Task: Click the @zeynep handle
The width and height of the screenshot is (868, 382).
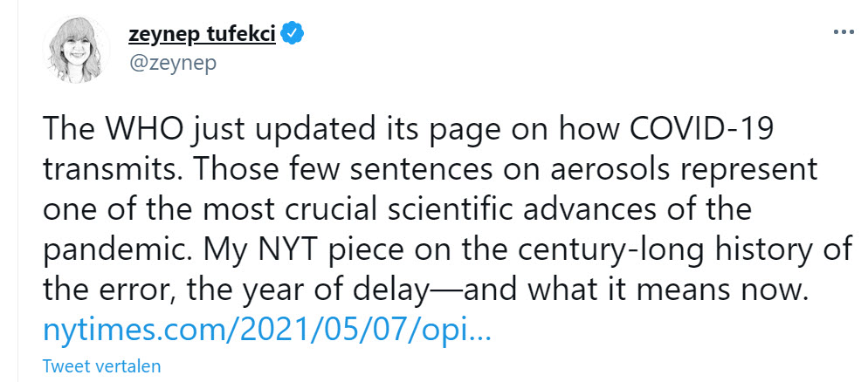Action: coord(173,63)
